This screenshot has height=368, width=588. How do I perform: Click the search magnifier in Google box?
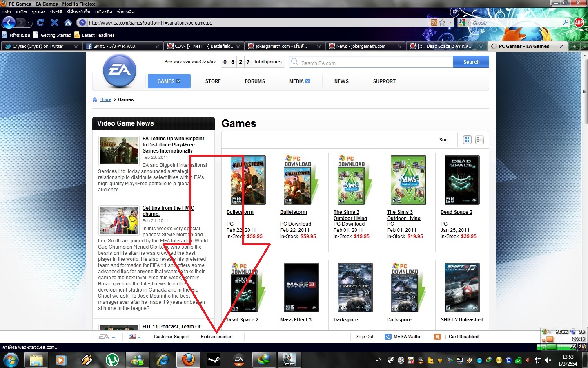566,22
